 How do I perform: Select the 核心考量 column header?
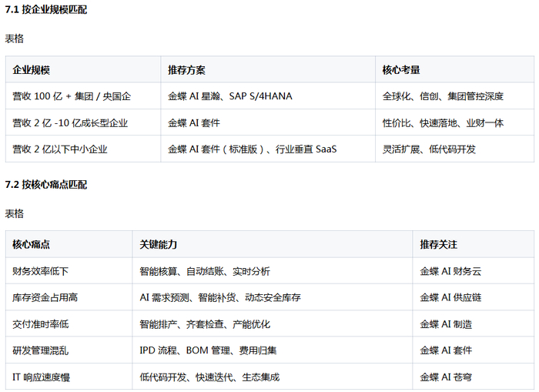pyautogui.click(x=454, y=70)
